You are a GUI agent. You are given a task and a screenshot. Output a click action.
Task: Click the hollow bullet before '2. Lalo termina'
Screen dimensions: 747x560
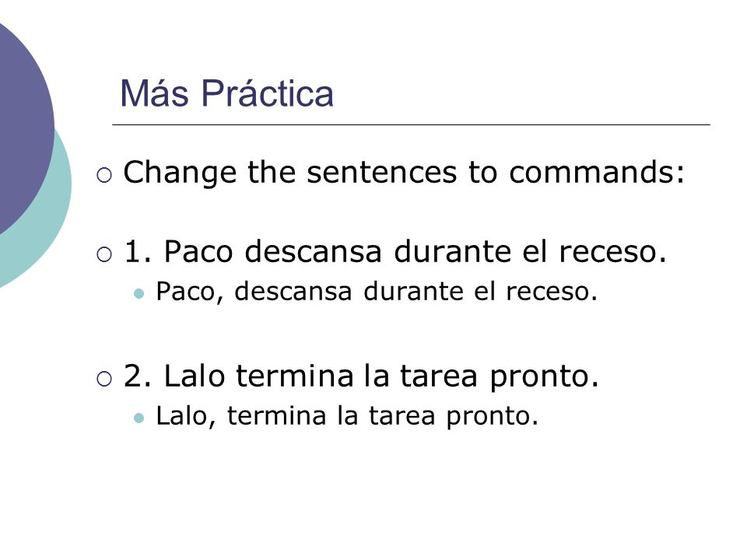point(104,379)
